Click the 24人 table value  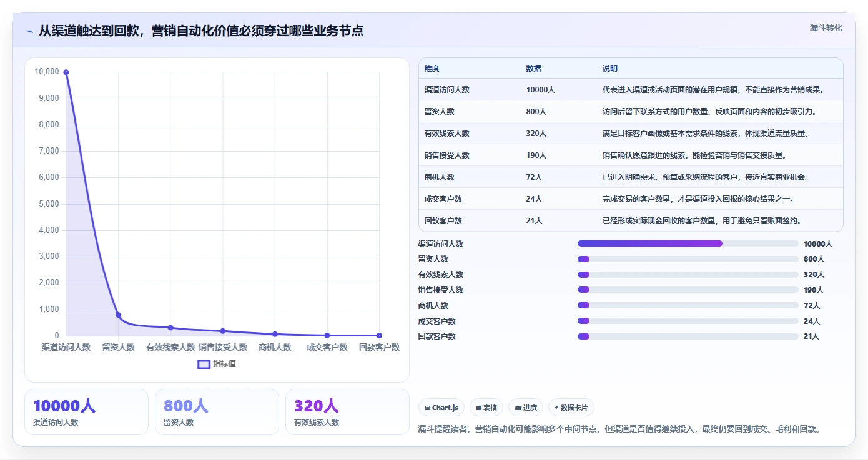534,199
